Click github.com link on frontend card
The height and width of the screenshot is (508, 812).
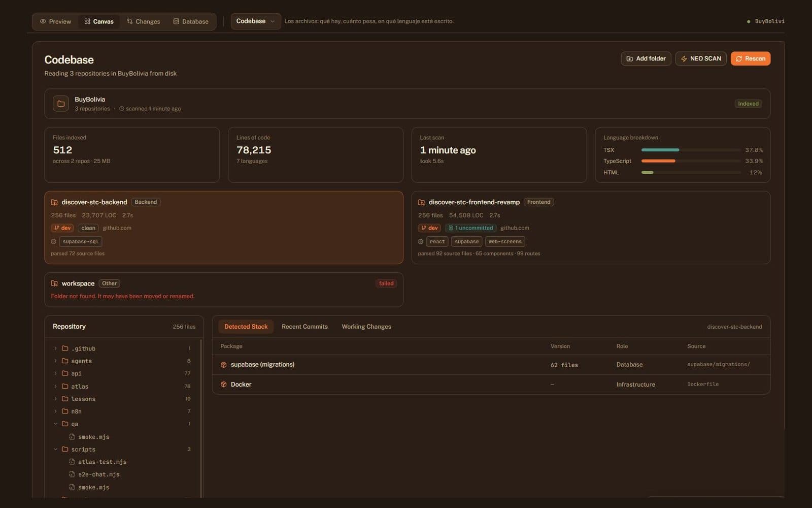click(515, 228)
